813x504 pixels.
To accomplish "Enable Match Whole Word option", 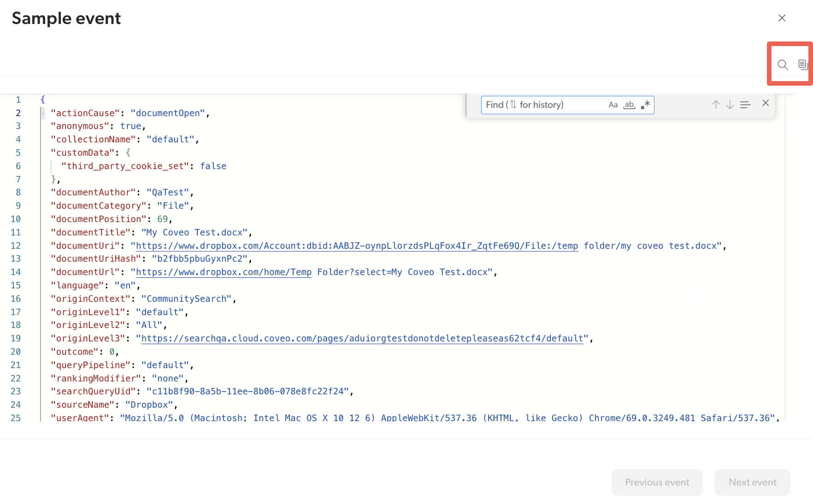I will (629, 105).
